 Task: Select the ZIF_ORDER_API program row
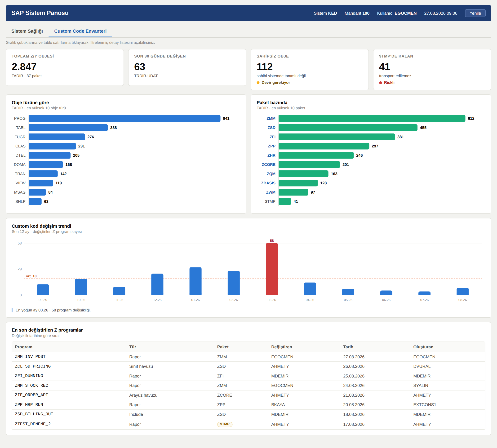click(248, 395)
